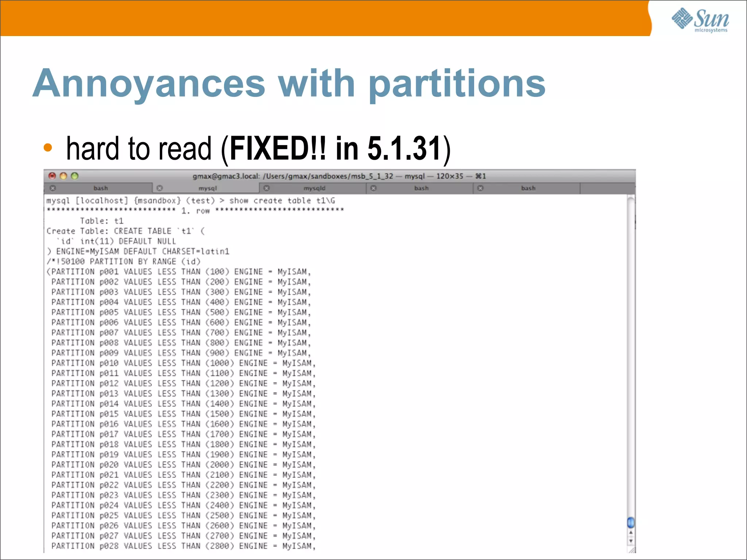Click the 'Table: t1' line

tap(102, 221)
